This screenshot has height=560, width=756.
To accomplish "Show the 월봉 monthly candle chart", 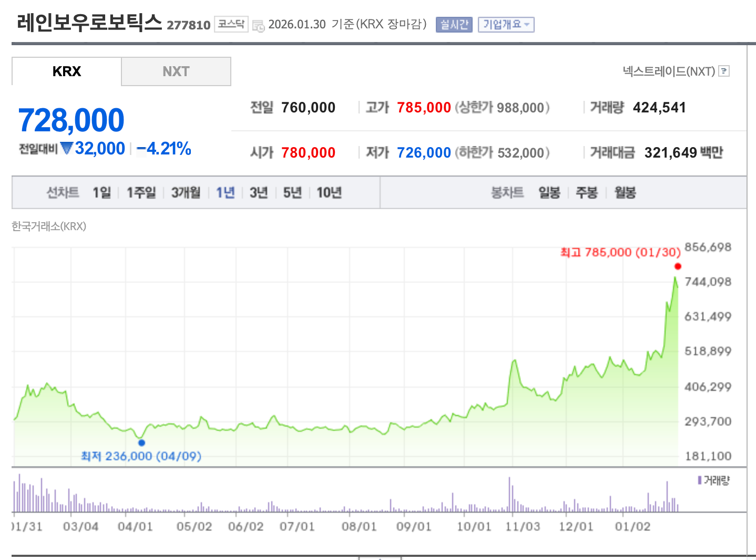I will [625, 193].
